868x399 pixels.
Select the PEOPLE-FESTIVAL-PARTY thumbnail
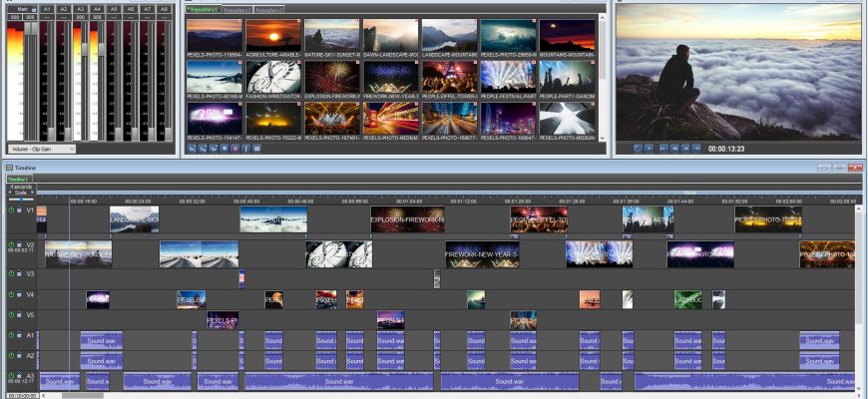508,77
